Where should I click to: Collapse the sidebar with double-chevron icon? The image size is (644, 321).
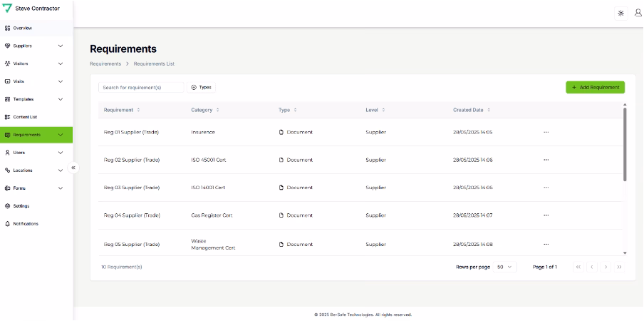click(73, 168)
